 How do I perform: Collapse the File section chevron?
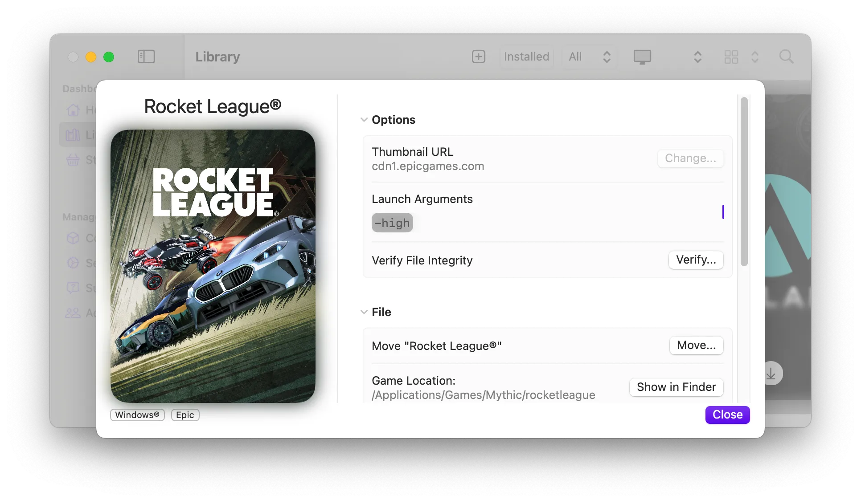(x=364, y=312)
